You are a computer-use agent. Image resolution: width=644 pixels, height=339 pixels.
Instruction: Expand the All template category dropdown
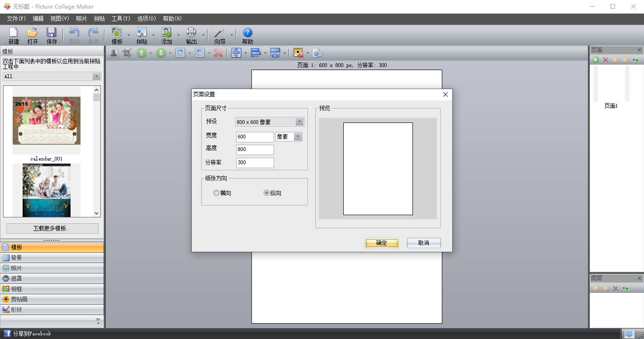coord(96,76)
